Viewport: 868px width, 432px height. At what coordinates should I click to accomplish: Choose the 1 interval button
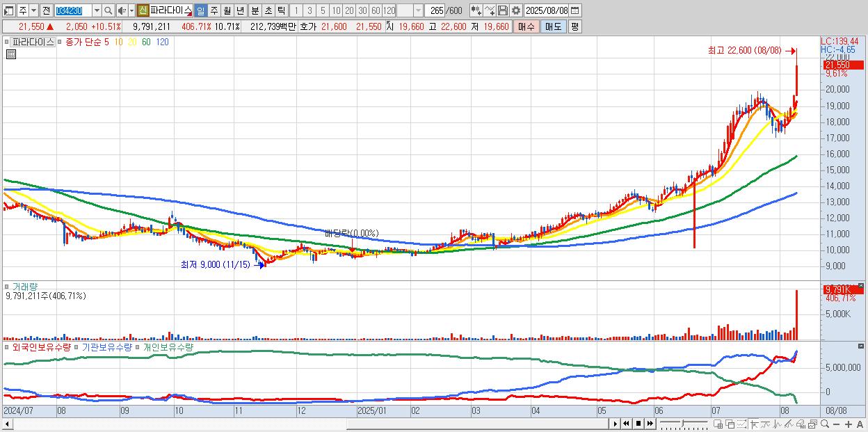pos(296,10)
